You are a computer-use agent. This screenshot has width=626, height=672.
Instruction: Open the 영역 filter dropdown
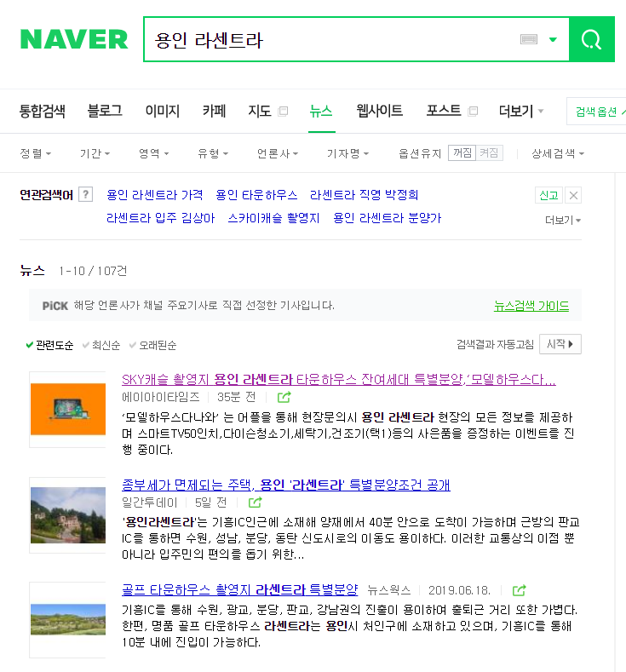click(153, 153)
